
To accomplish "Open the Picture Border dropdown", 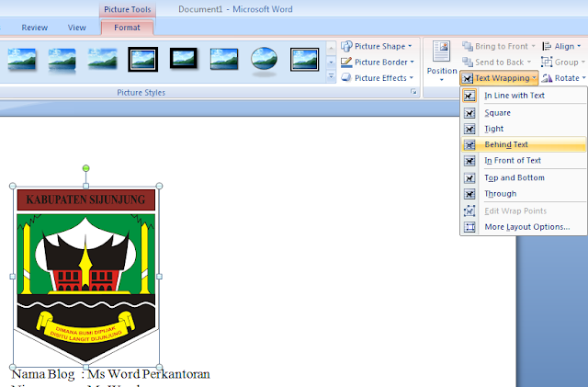I will pyautogui.click(x=378, y=63).
